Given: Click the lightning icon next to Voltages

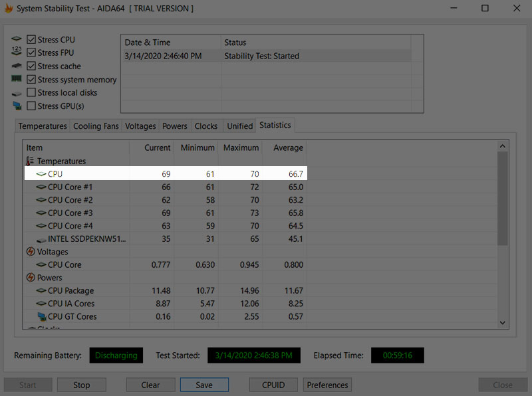Looking at the screenshot, I should coord(31,252).
